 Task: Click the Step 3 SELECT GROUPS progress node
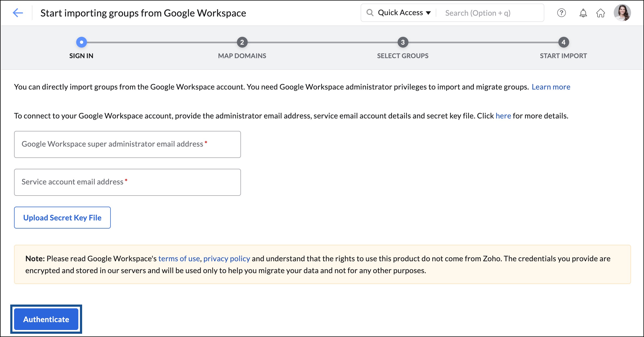[403, 42]
